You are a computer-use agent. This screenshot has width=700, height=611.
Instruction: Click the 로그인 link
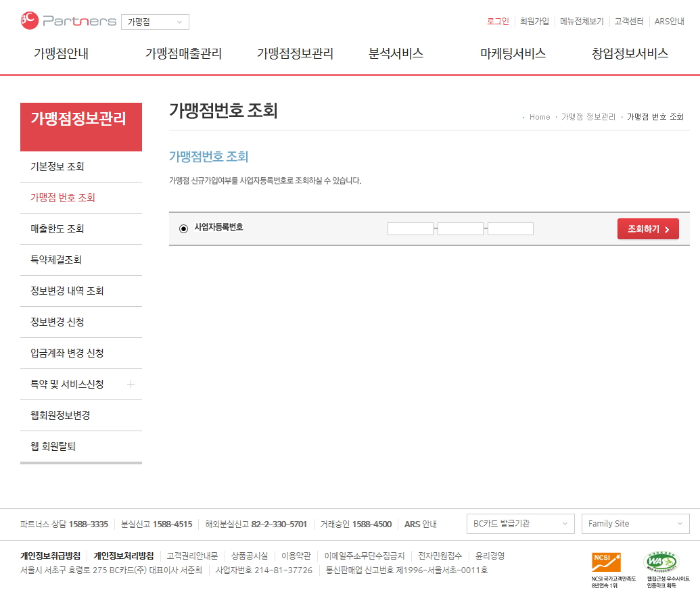498,22
